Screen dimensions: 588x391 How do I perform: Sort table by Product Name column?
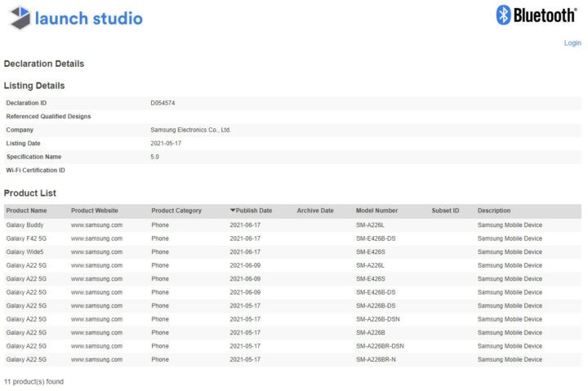(27, 211)
